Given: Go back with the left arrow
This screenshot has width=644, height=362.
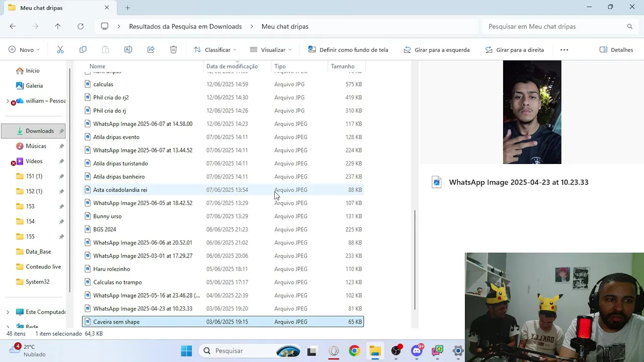Looking at the screenshot, I should click(13, 26).
